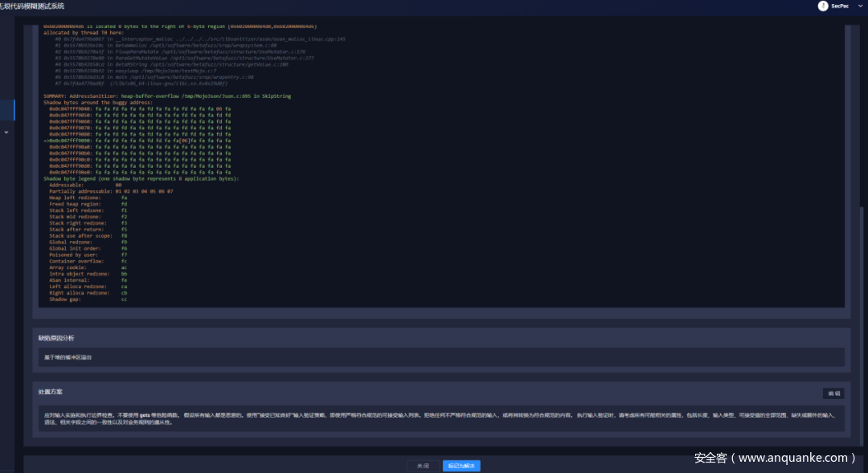The image size is (868, 473).
Task: Click the 处置方案 section heading
Action: tap(50, 392)
